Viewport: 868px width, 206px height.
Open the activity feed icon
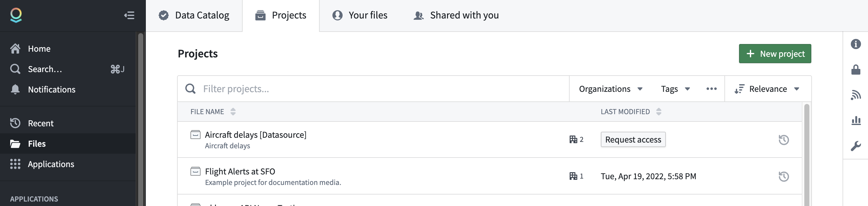click(856, 95)
